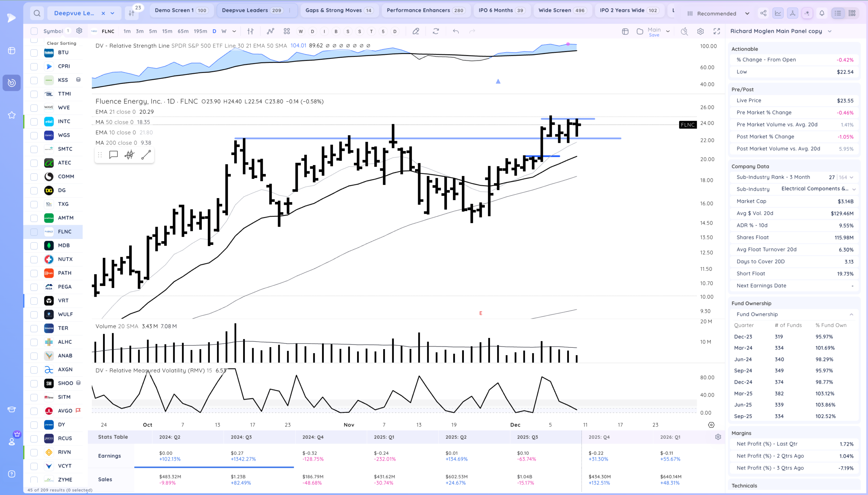This screenshot has height=495, width=868.
Task: Click the undo arrow icon
Action: click(456, 31)
